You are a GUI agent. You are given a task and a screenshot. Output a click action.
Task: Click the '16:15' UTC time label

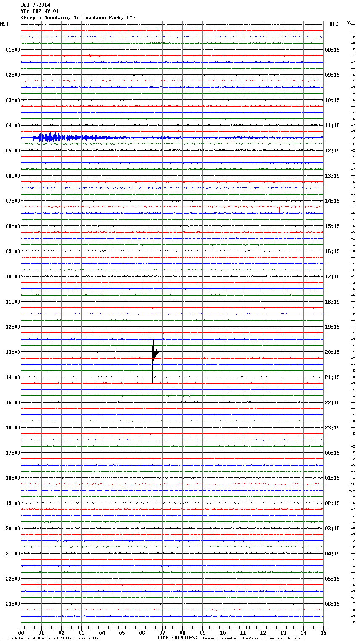click(x=332, y=251)
